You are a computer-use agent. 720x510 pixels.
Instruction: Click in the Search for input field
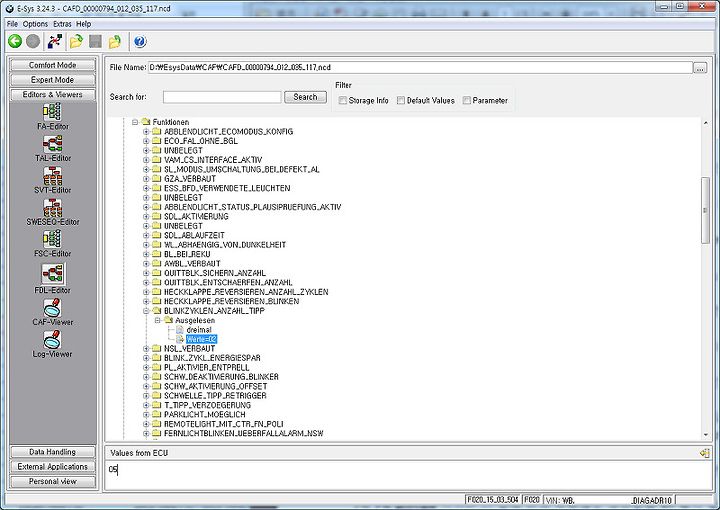[222, 97]
